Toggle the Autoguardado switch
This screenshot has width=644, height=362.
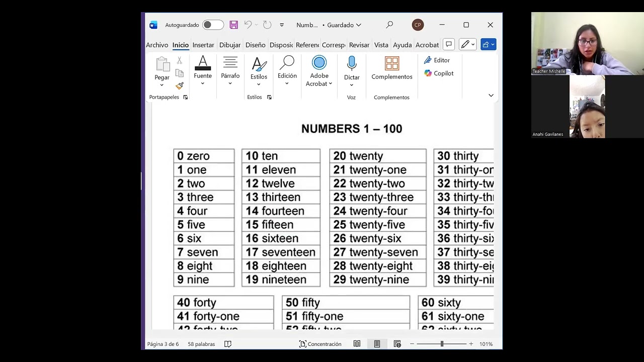tap(213, 25)
